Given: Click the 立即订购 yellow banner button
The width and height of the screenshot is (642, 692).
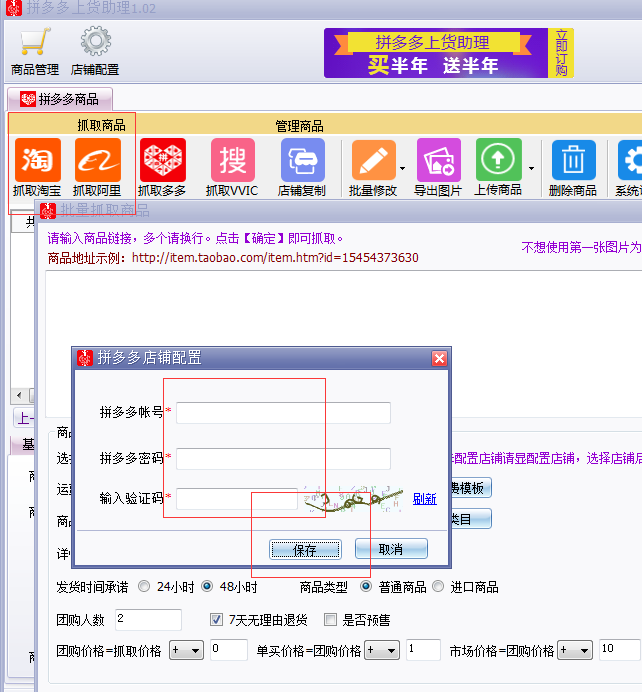Looking at the screenshot, I should (x=561, y=53).
